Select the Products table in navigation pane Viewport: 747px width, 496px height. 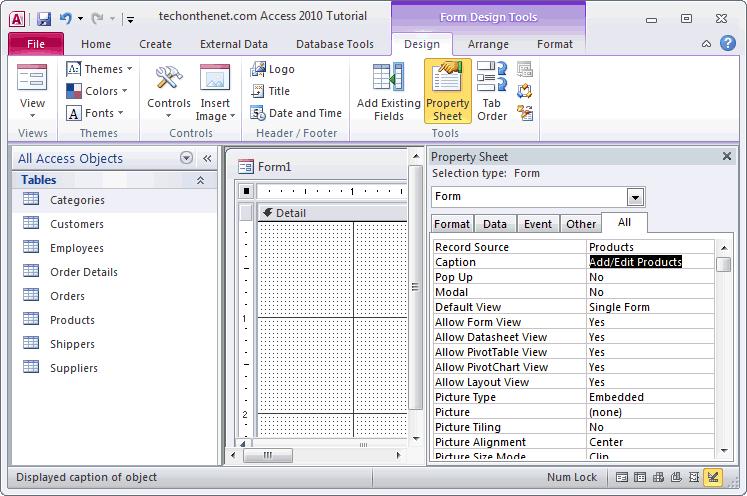tap(72, 320)
